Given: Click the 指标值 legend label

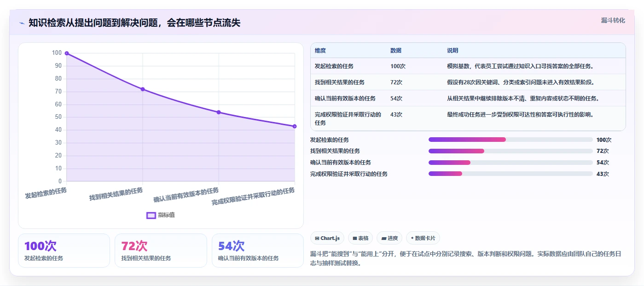Looking at the screenshot, I should pos(166,215).
